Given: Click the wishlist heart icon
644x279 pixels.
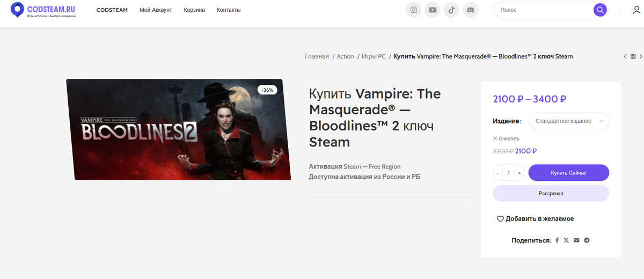Looking at the screenshot, I should (500, 219).
